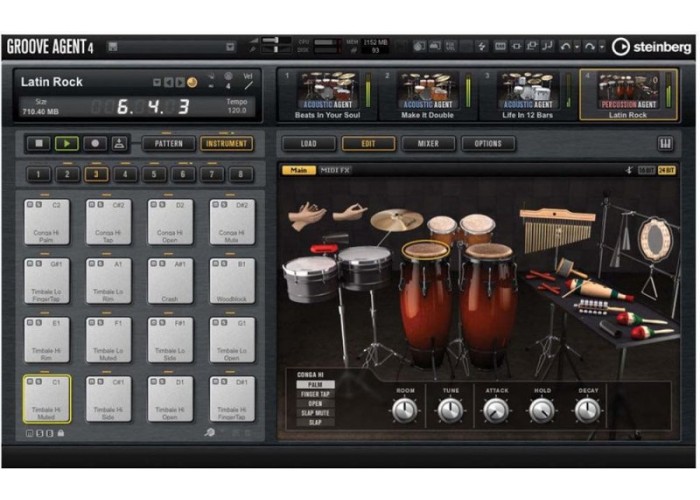Viewport: 700px width, 500px height.
Task: Click the export pattern download icon
Action: (x=119, y=143)
